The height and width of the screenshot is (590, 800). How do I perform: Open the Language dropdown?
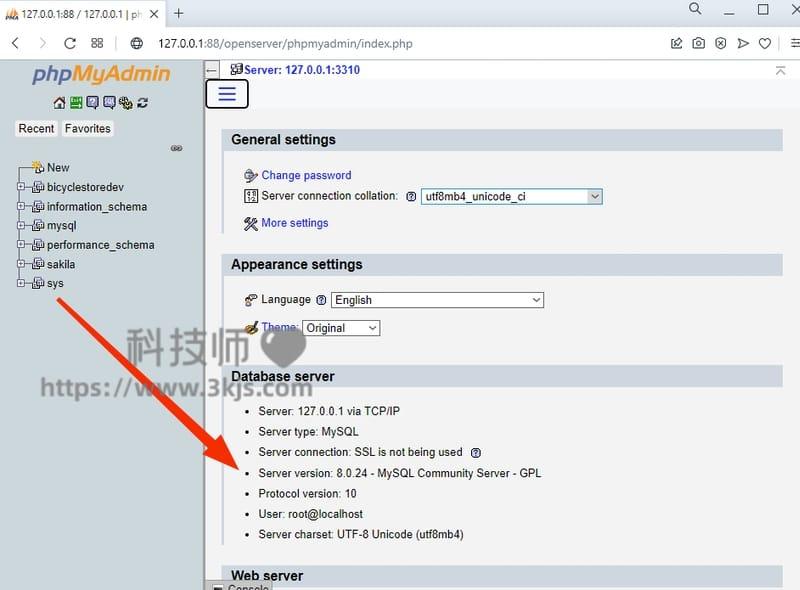click(437, 300)
